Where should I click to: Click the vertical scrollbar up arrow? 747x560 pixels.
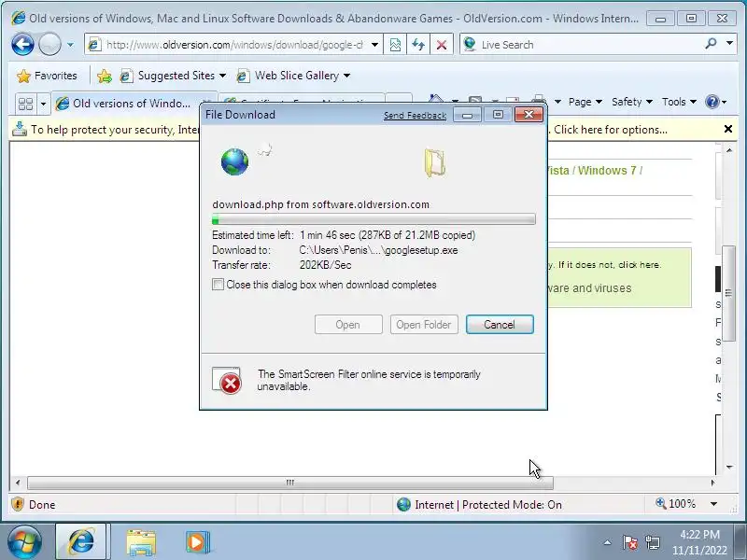729,150
